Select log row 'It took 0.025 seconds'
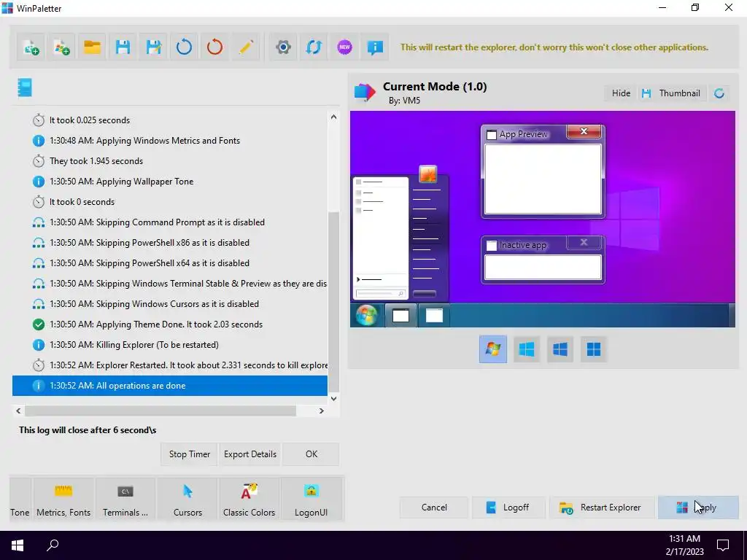 point(169,120)
